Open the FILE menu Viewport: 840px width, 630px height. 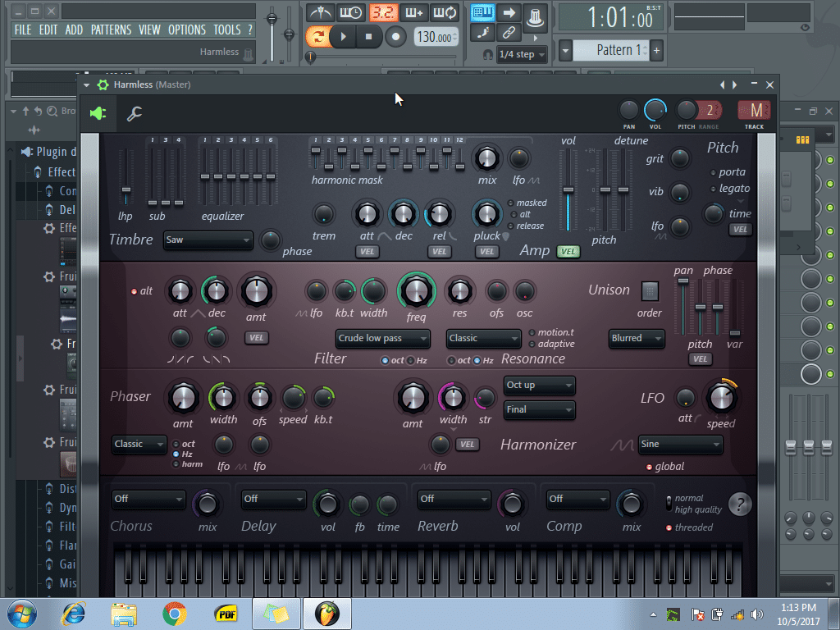coord(23,30)
